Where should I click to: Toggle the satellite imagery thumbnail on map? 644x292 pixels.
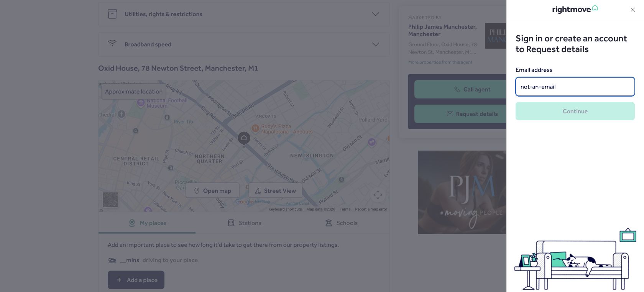pyautogui.click(x=110, y=200)
